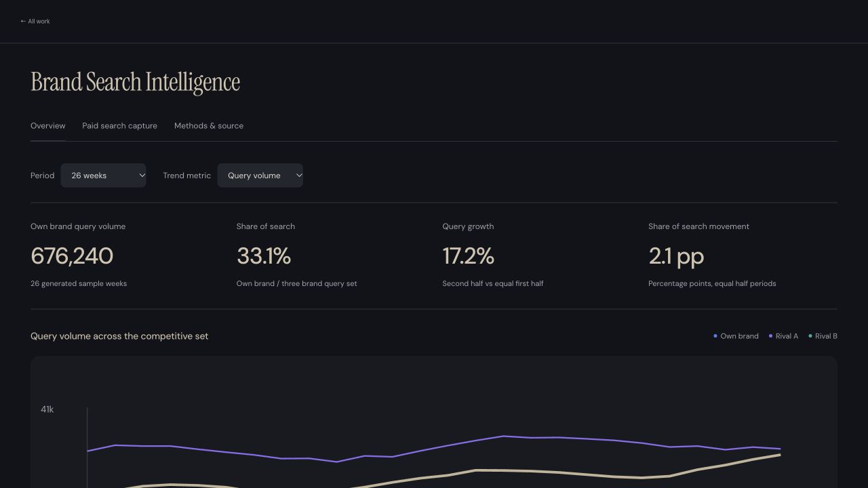Click the Query growth label

(x=468, y=226)
